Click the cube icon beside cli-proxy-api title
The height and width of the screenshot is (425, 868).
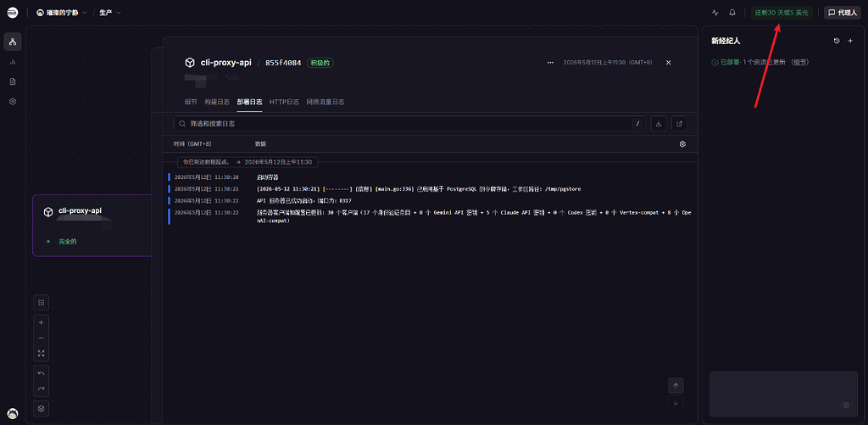(x=190, y=63)
